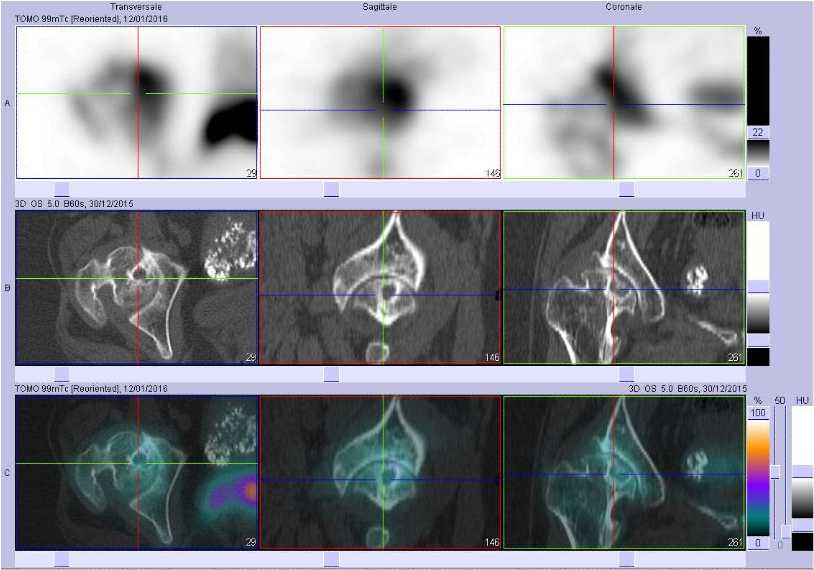Click slice number 146 in row B sagittal view
This screenshot has height=570, width=814.
[x=492, y=358]
